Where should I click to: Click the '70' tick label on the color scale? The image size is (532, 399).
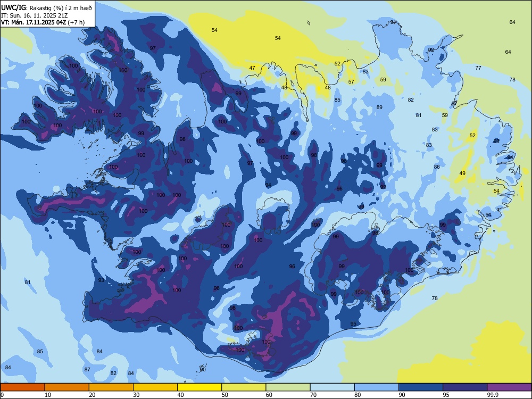click(313, 395)
